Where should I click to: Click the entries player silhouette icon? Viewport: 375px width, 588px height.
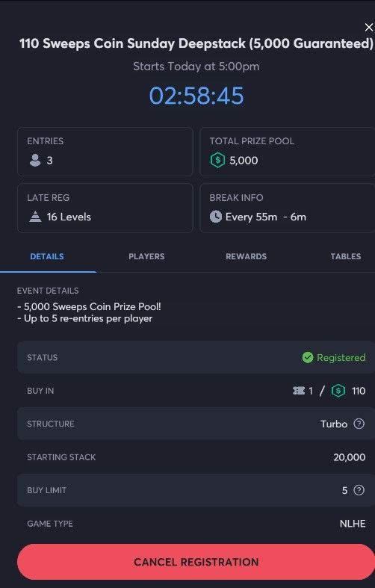pyautogui.click(x=35, y=160)
